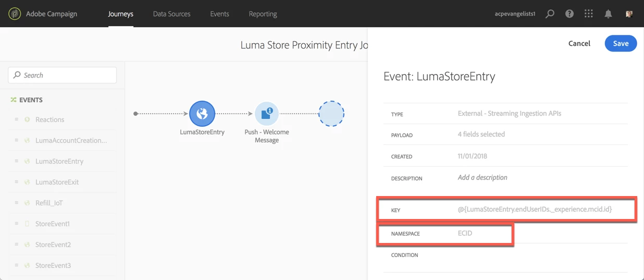Click the icon next to StoreEvent1

(x=27, y=224)
